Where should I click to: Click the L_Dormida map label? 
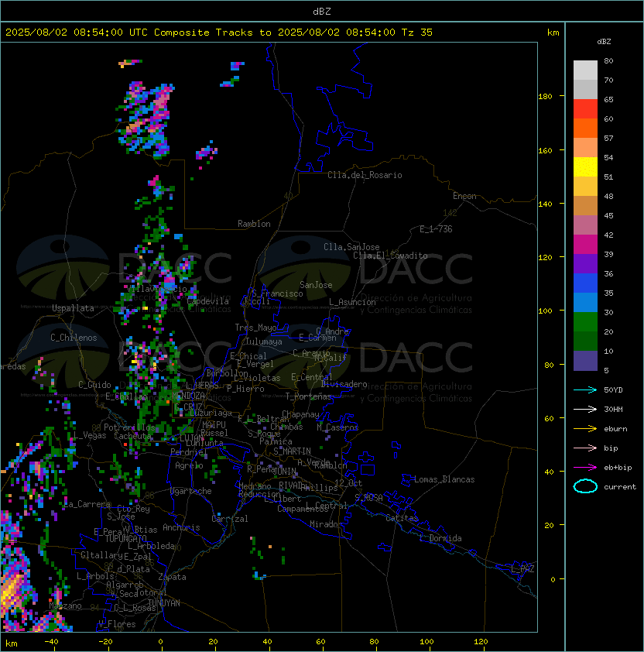440,538
